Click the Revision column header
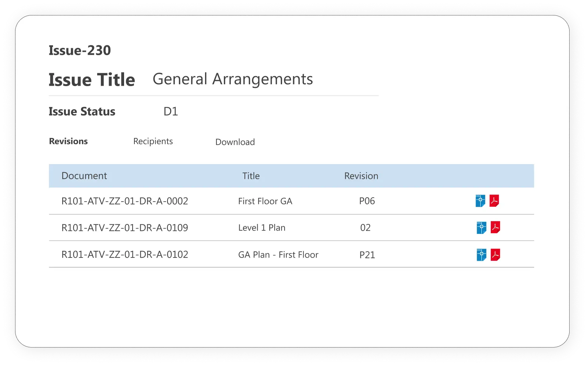 click(x=361, y=176)
